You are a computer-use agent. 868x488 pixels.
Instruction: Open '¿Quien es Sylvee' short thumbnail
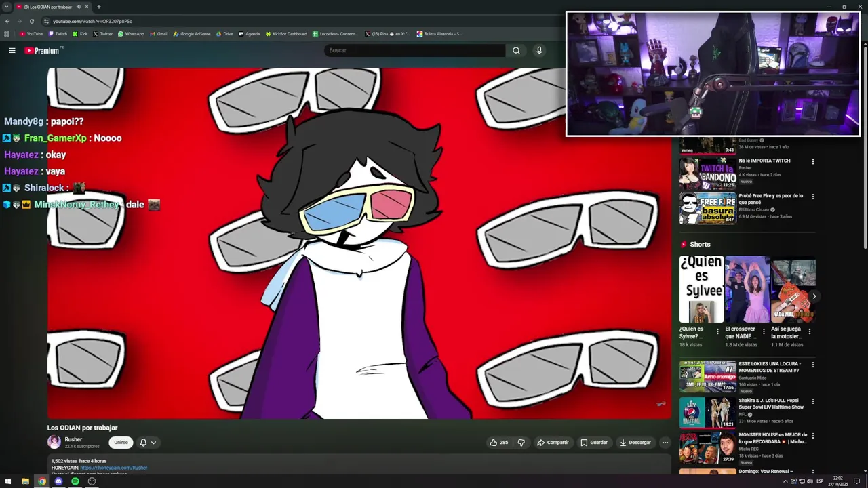point(702,289)
